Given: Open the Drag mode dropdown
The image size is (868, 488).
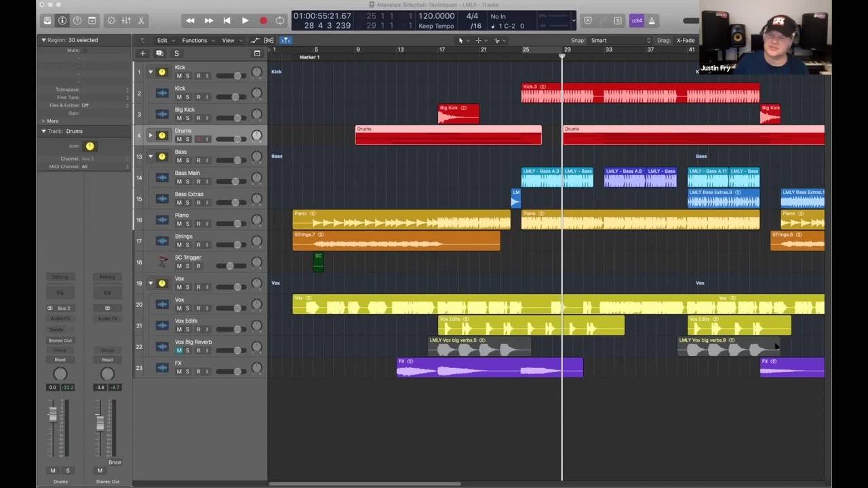Looking at the screenshot, I should (686, 41).
